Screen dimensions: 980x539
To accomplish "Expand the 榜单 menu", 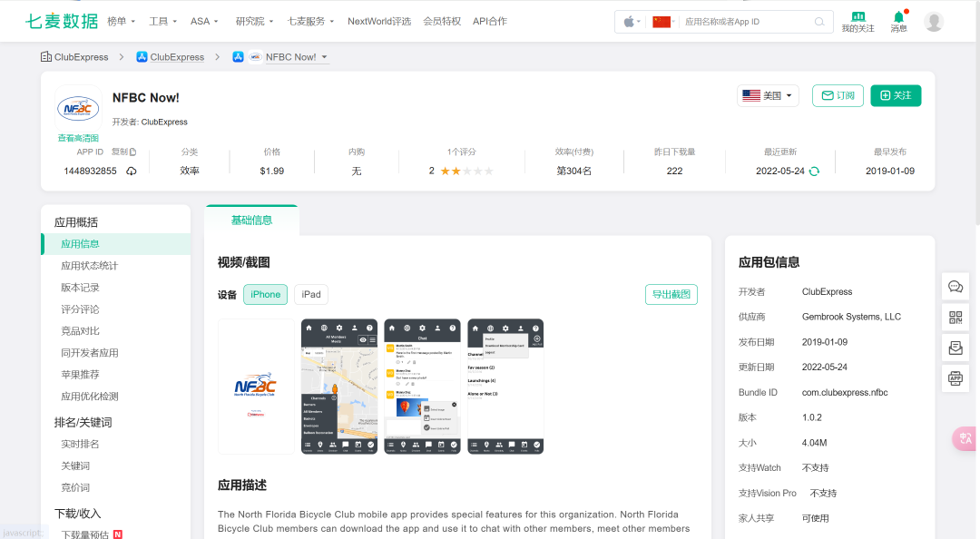I will coord(122,21).
